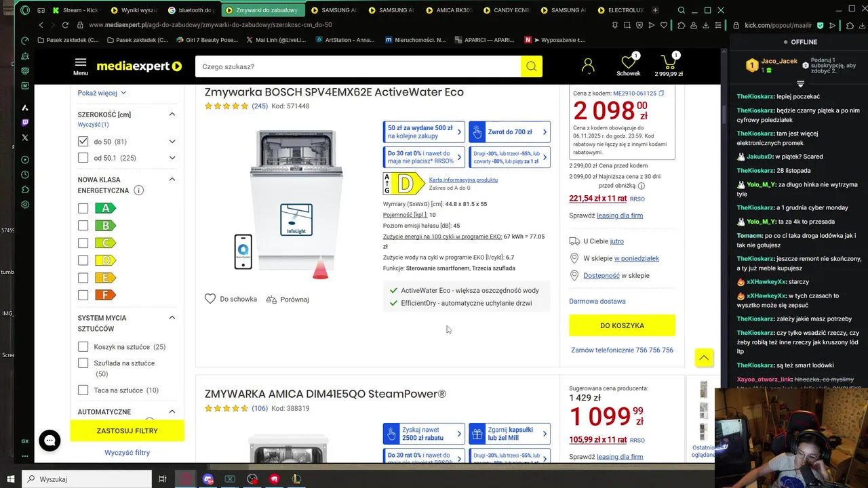
Task: Collapse the SZEROKOŚĆ [cm] filter section
Action: click(172, 114)
